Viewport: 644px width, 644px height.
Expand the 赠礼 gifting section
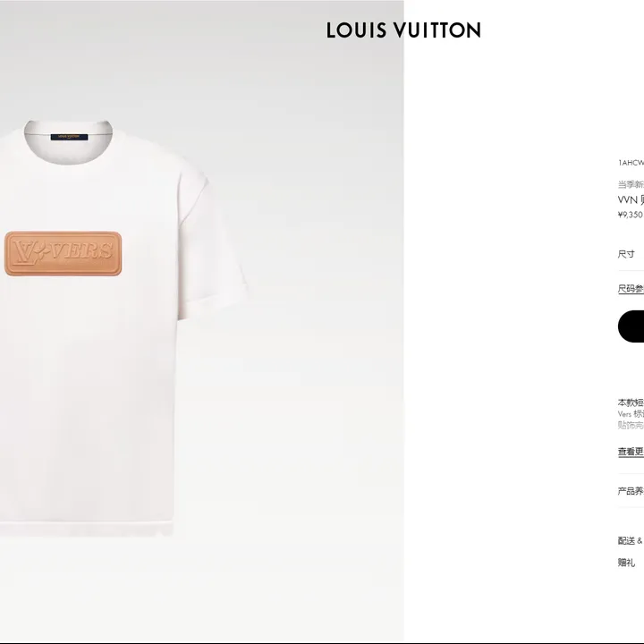click(x=627, y=563)
